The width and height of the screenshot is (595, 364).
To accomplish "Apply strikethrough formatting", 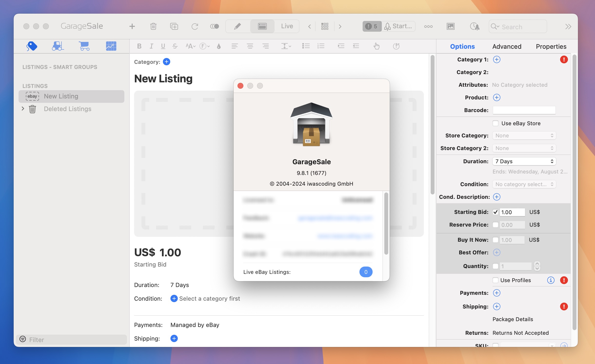I will [x=175, y=46].
